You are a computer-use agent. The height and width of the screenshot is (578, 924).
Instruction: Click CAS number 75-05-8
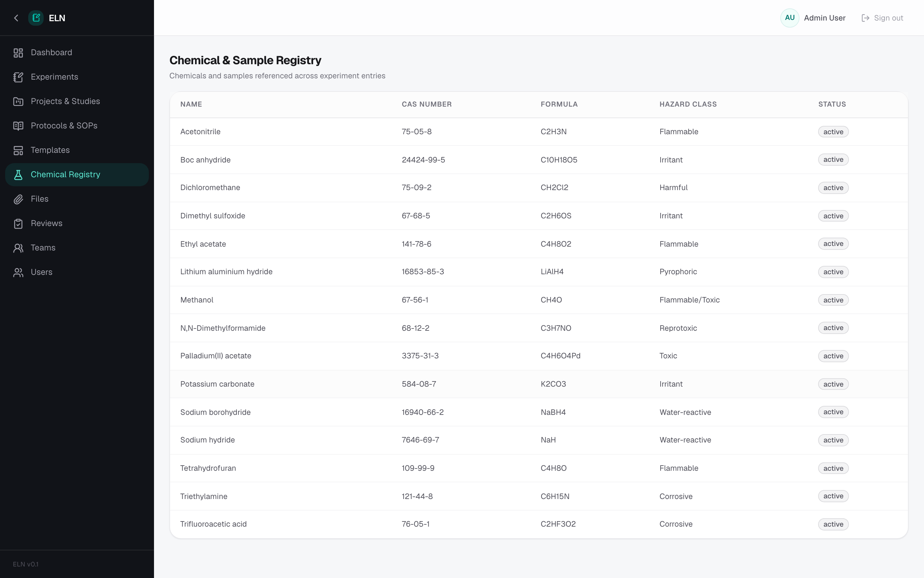(x=416, y=132)
